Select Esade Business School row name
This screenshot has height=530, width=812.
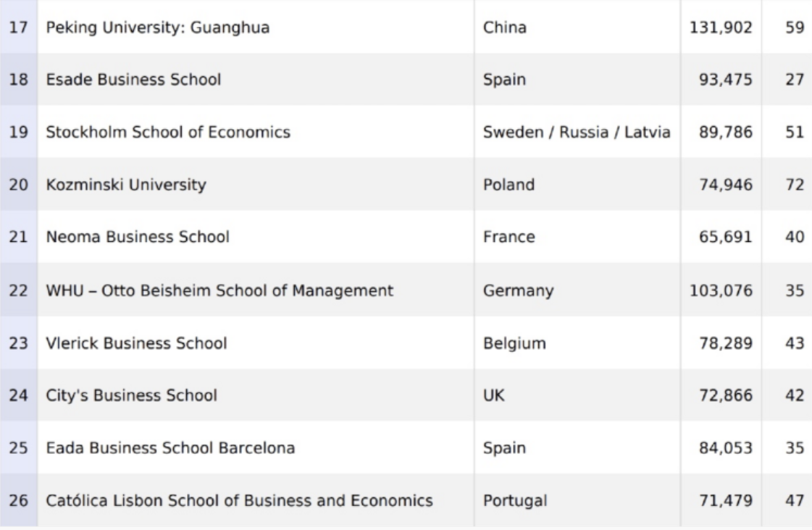point(133,80)
